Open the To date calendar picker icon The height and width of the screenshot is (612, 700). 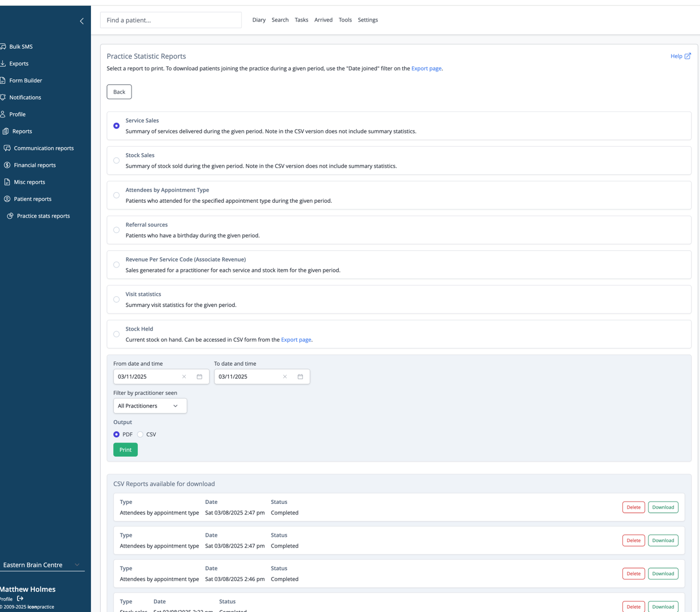pyautogui.click(x=300, y=377)
